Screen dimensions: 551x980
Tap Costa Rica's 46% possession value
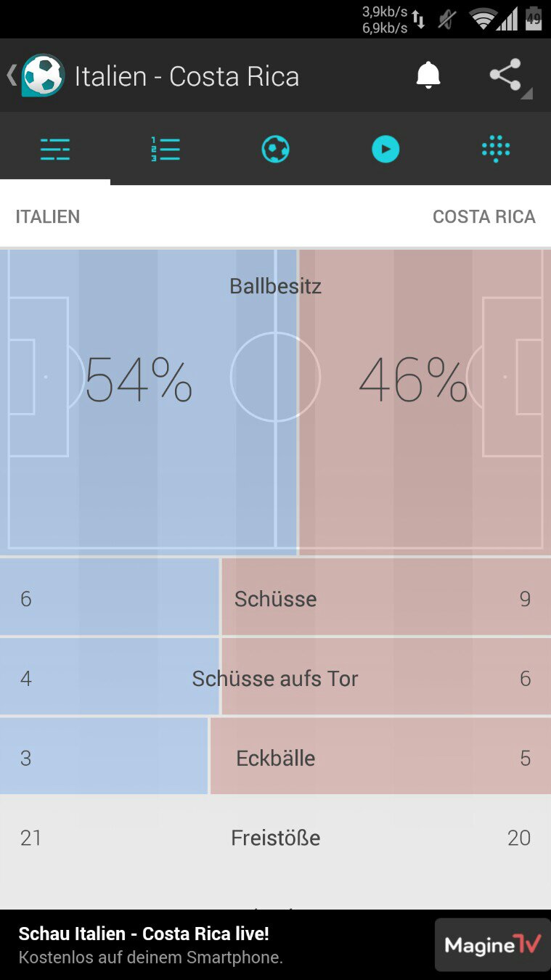pos(413,380)
